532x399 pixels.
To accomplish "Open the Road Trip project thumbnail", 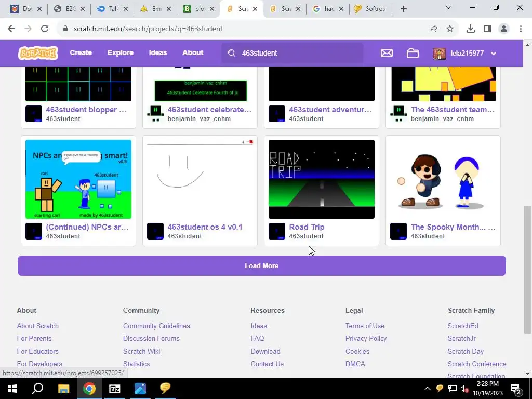I will tap(321, 179).
